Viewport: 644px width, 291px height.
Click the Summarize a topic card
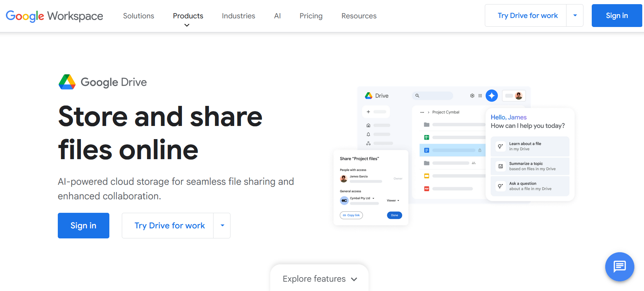coord(530,166)
